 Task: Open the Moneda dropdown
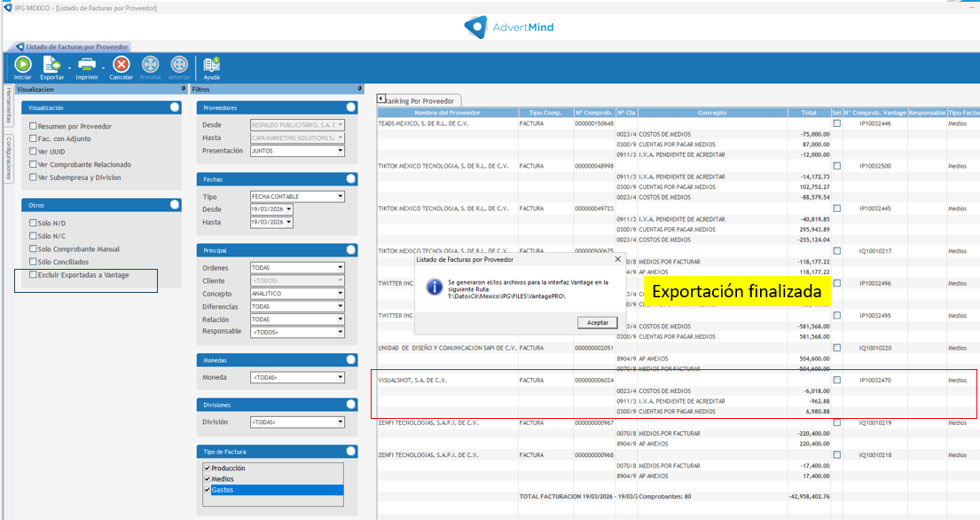341,377
